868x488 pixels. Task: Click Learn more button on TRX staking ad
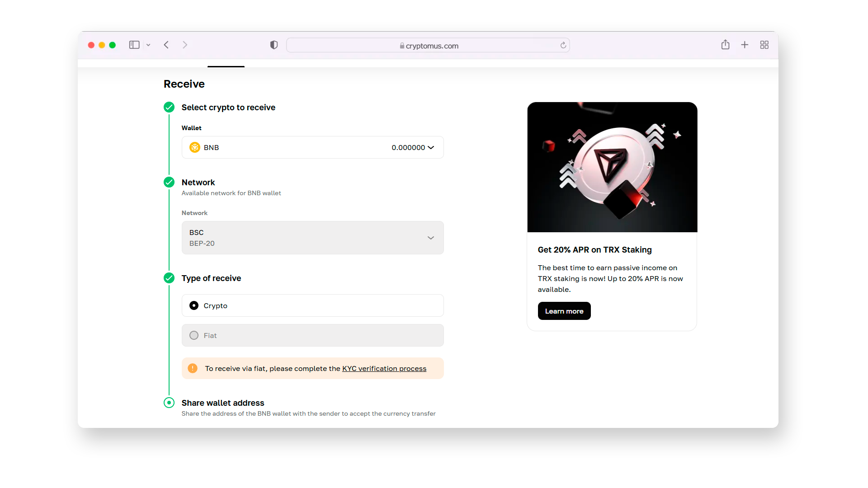(564, 310)
